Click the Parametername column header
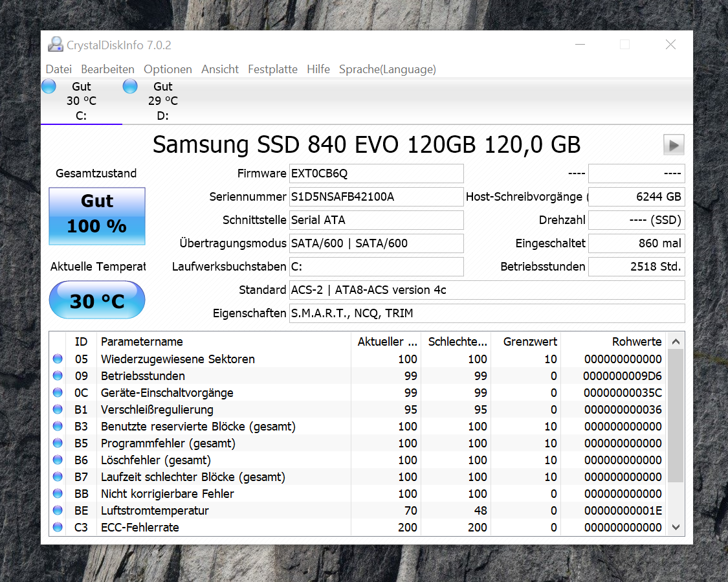 [223, 342]
